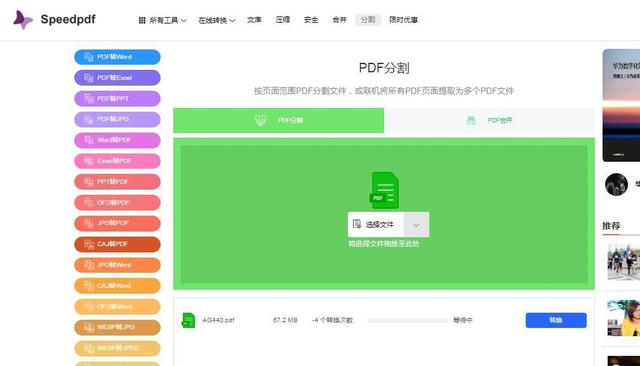
Task: Choose the WEBP转JPEG sidebar tool
Action: [118, 348]
